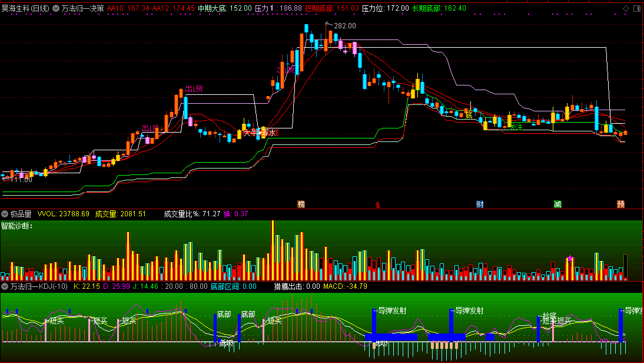Click the 万法归一决策 indicator name

click(82, 8)
